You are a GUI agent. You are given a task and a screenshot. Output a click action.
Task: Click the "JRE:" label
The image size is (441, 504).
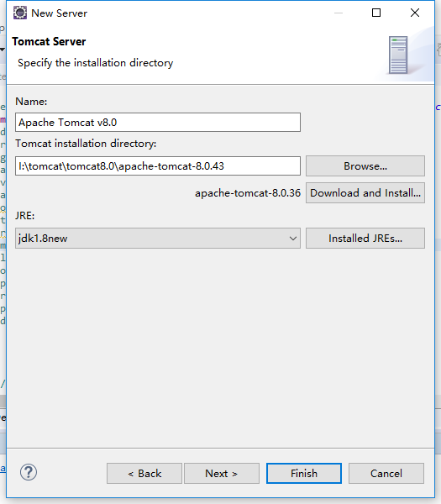click(x=24, y=215)
